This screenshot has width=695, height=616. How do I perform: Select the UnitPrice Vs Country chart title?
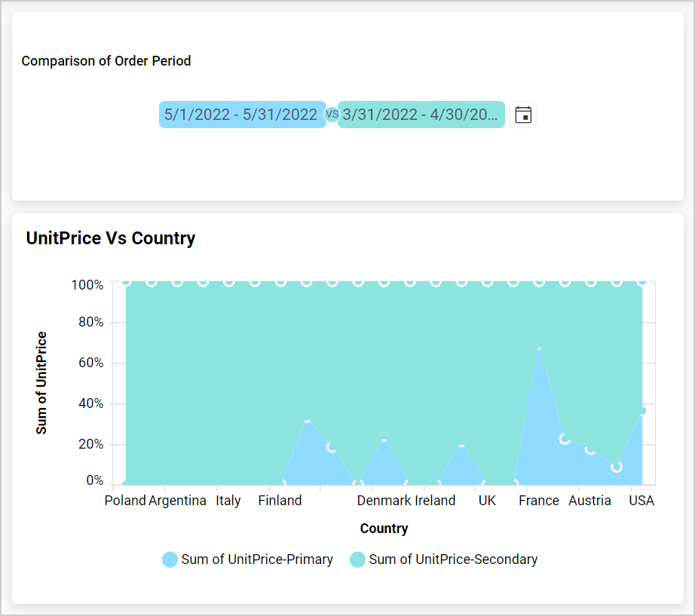point(110,238)
